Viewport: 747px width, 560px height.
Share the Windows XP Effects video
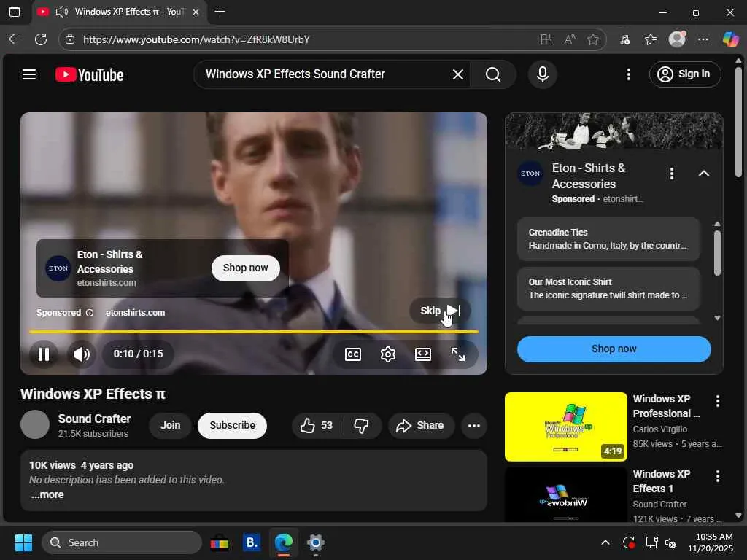420,425
